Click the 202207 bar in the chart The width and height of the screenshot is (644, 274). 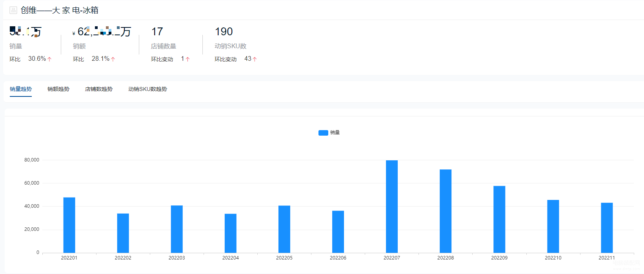pyautogui.click(x=392, y=207)
